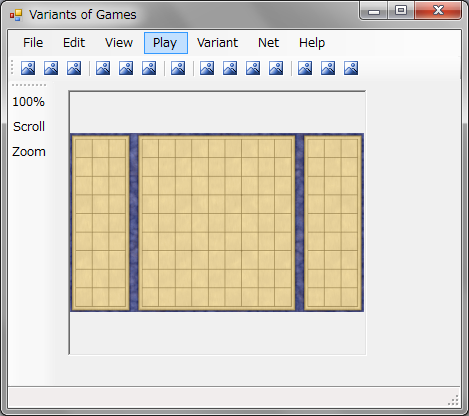Select the Scroll mode in side panel
Image resolution: width=469 pixels, height=416 pixels.
pyautogui.click(x=29, y=127)
